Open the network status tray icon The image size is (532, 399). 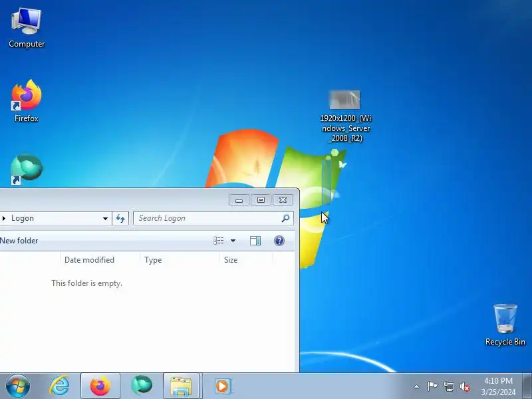coord(448,386)
